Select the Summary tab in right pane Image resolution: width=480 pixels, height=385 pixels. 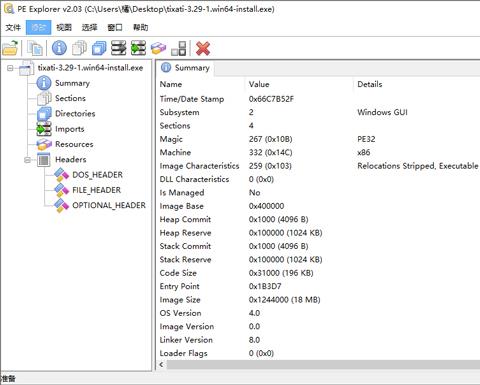pos(185,68)
